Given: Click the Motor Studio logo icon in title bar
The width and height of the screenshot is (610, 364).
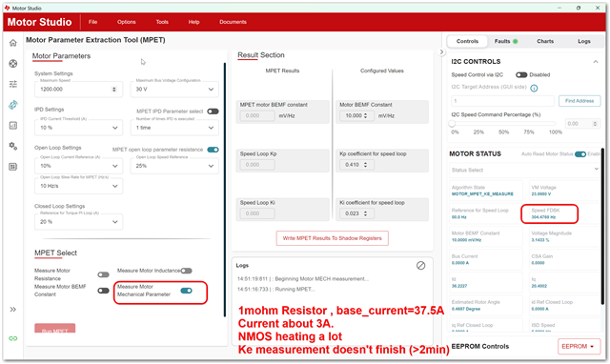Looking at the screenshot, I should click(x=7, y=8).
